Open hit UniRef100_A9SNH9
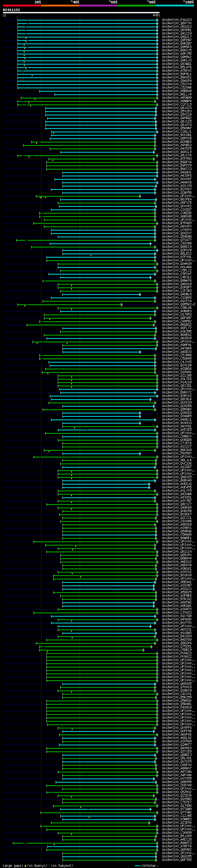 tap(176, 98)
